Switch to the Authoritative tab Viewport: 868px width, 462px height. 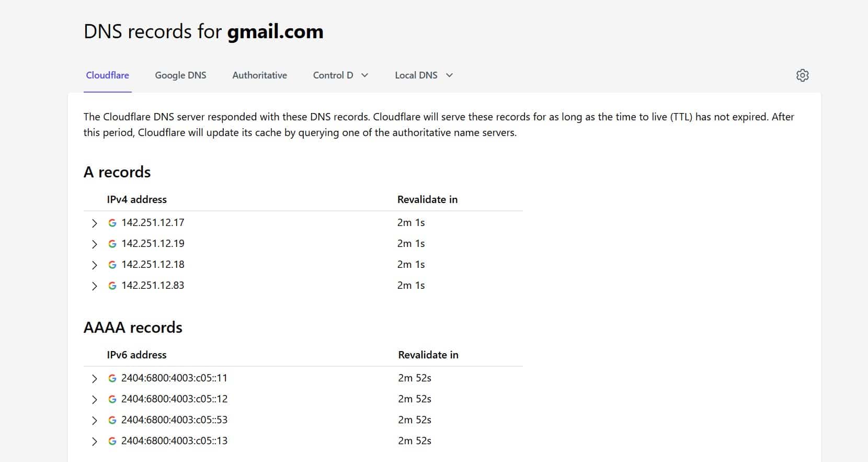[259, 75]
